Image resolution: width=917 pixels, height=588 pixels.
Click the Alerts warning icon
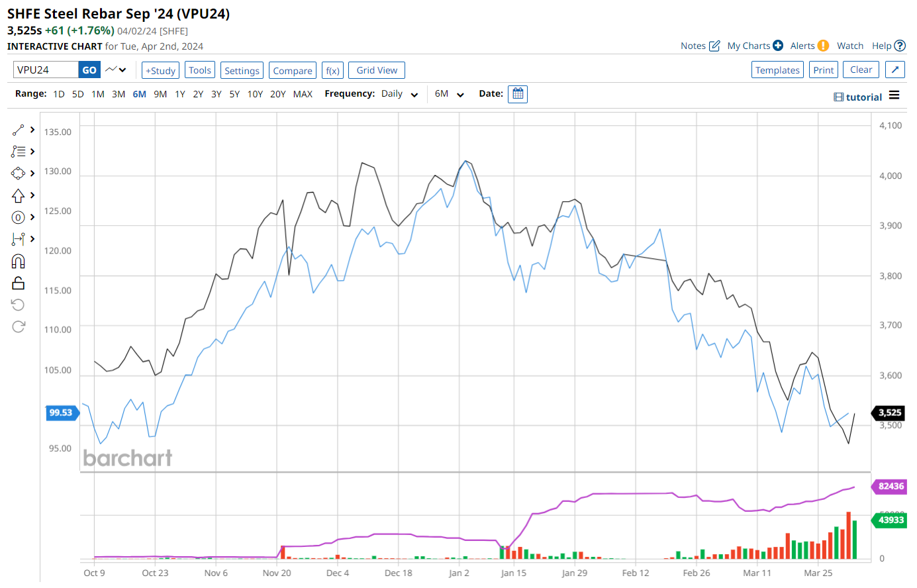click(823, 46)
